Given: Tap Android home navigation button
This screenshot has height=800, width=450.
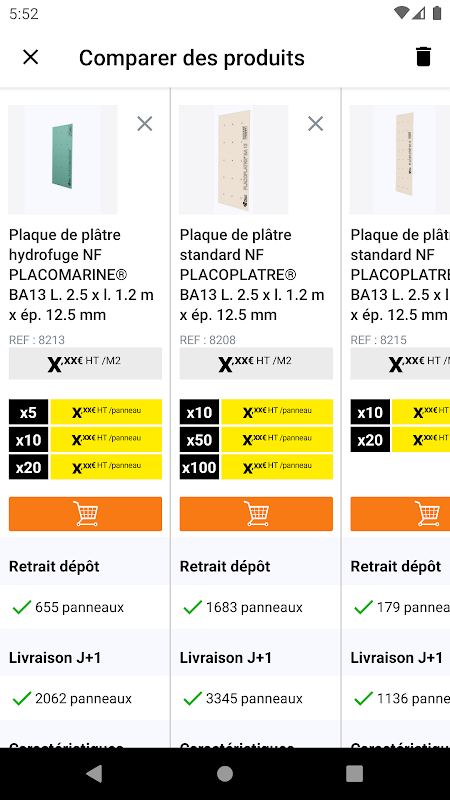Looking at the screenshot, I should 225,773.
